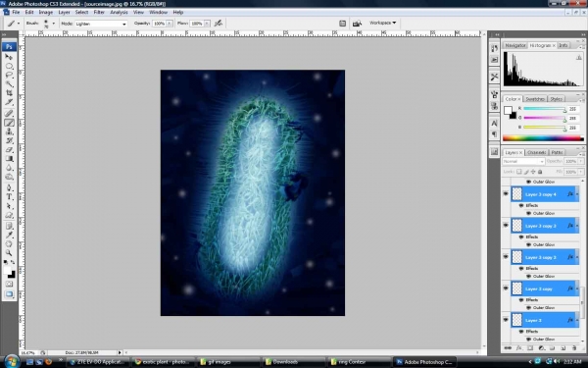Screen dimensions: 588x368
Task: Switch to the Navigator tab
Action: click(515, 45)
